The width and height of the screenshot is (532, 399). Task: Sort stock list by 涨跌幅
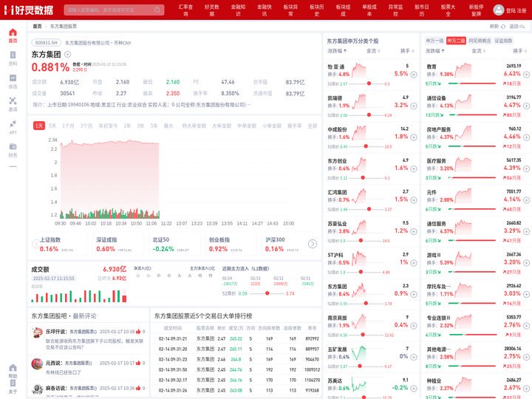337,51
